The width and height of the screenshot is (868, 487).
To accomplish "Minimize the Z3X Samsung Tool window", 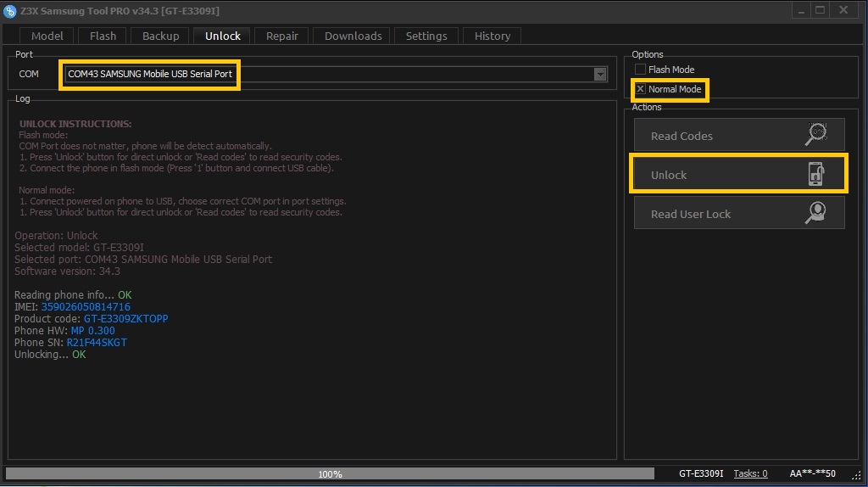I will click(801, 10).
